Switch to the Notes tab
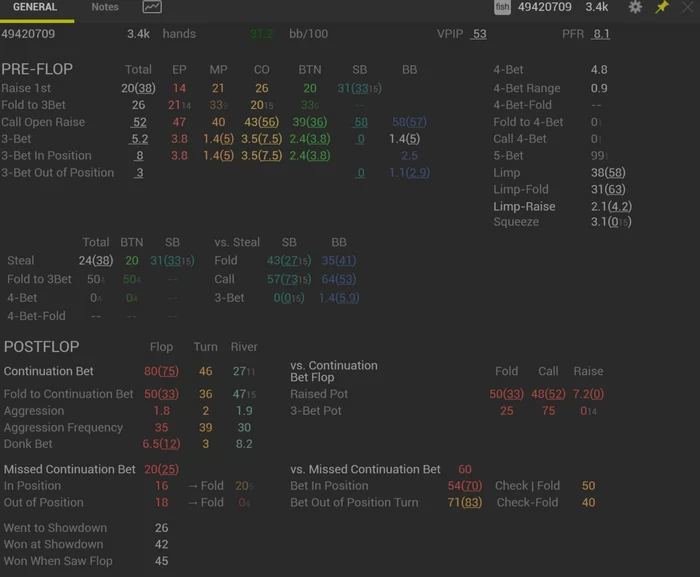700x577 pixels. 105,7
